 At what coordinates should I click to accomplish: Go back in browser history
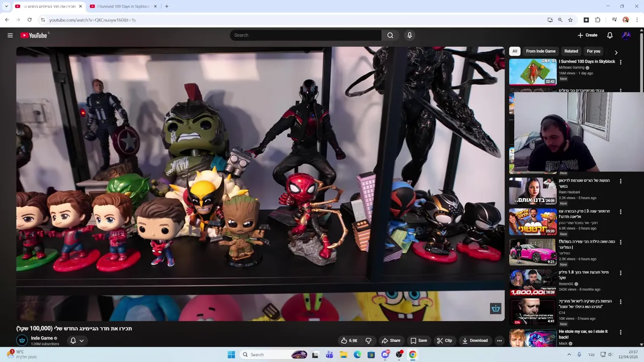tap(7, 20)
